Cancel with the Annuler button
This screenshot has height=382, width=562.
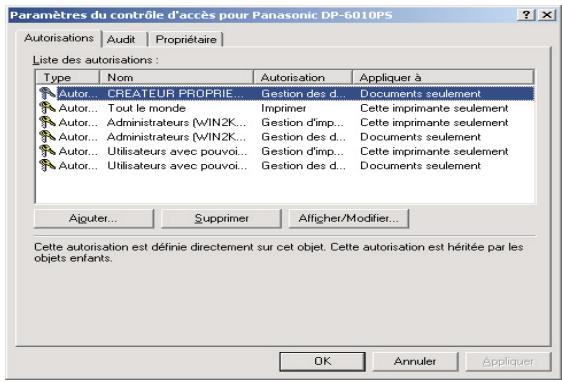[x=415, y=361]
